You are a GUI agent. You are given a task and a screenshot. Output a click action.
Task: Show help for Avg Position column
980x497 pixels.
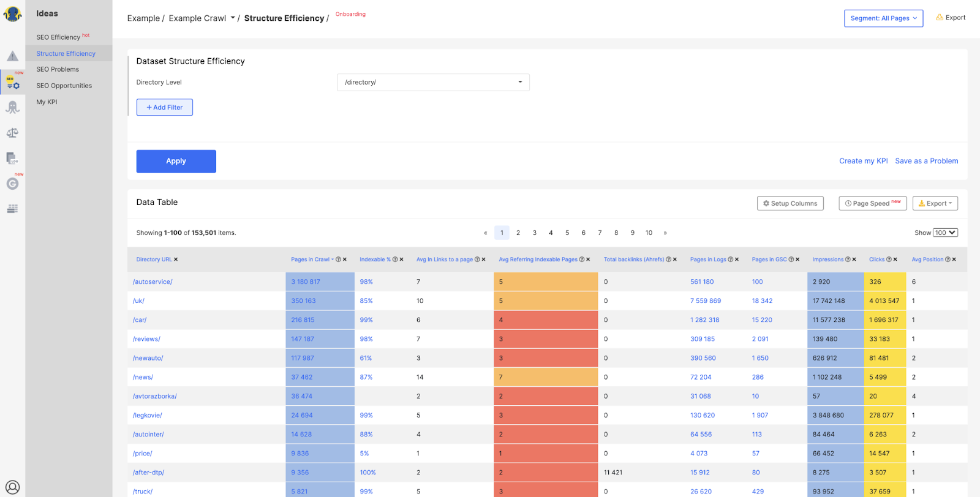[x=948, y=260]
